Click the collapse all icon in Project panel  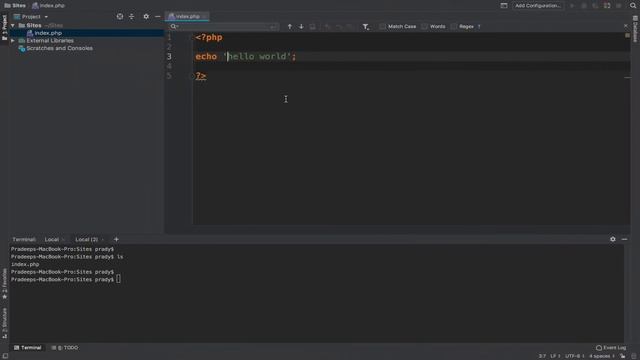coord(131,17)
